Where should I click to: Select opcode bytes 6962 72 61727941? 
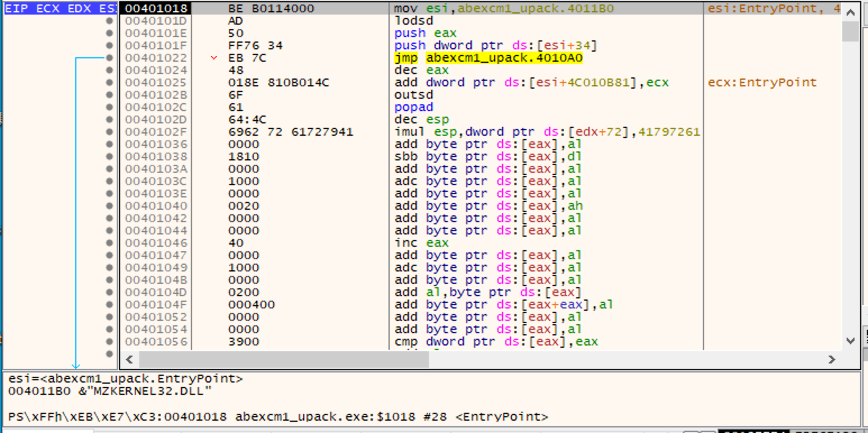pos(291,132)
